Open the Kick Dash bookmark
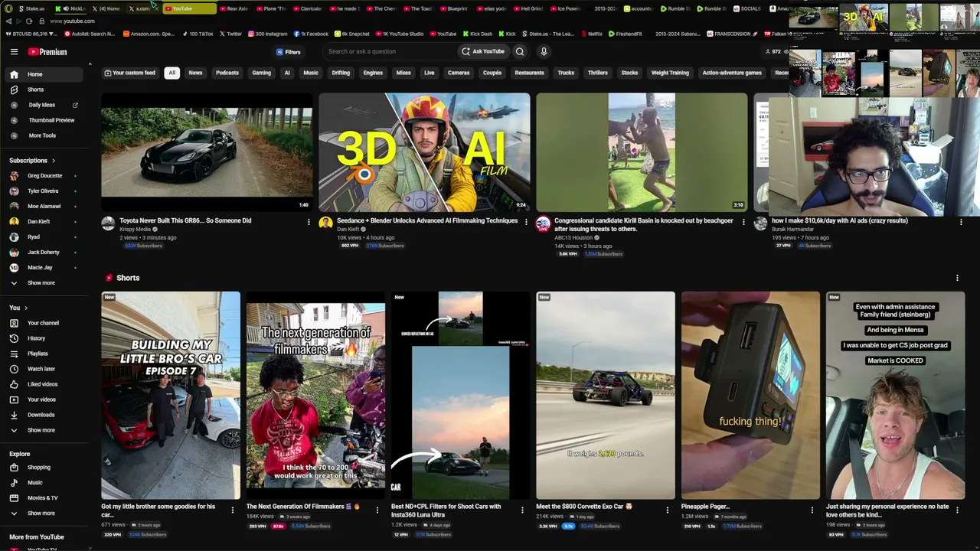The image size is (980, 551). (479, 34)
